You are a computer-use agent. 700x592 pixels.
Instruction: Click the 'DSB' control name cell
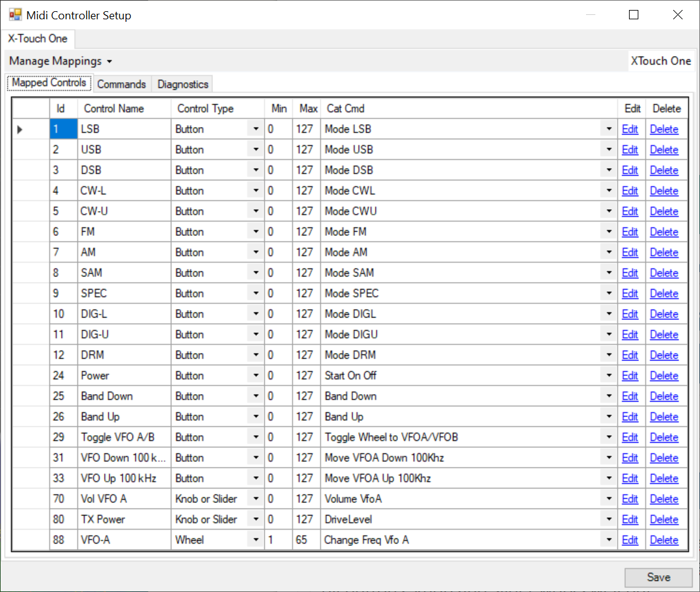point(124,171)
